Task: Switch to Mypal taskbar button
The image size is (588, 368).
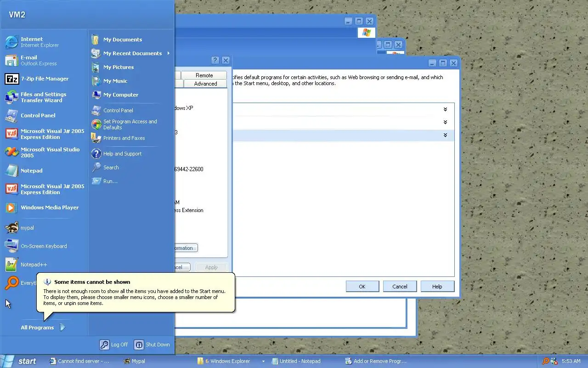Action: (156, 361)
